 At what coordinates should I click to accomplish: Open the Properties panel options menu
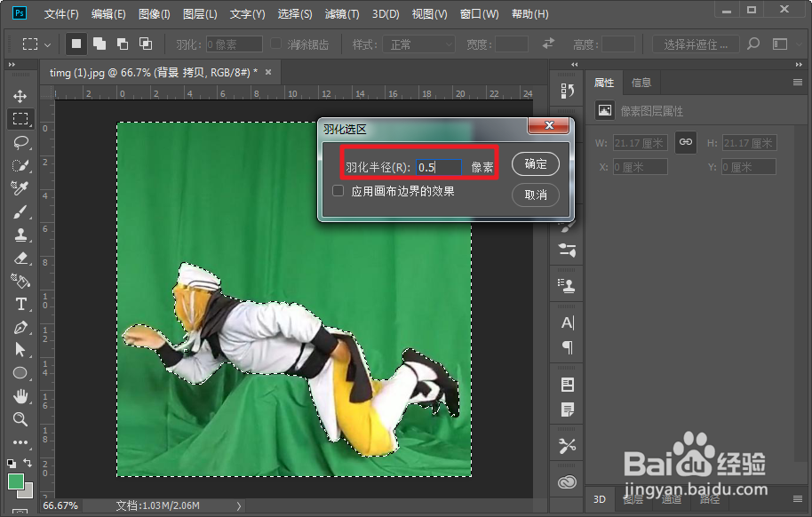pos(798,83)
